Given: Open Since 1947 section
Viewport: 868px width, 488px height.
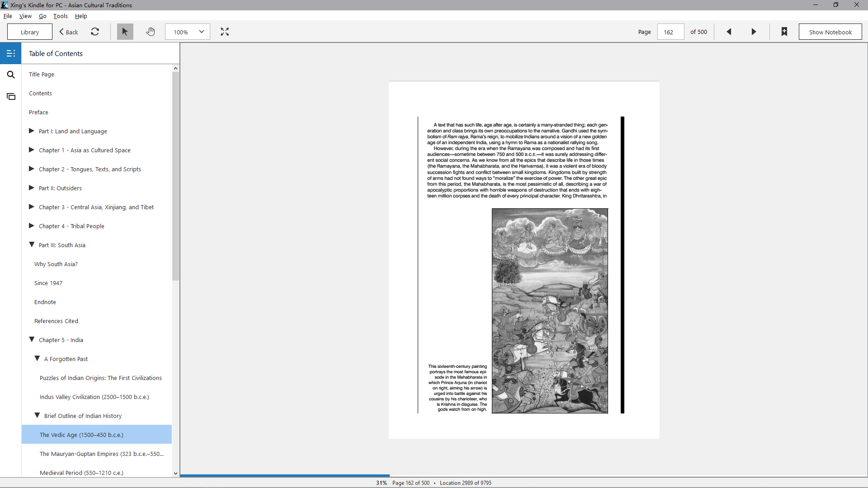Looking at the screenshot, I should (x=48, y=283).
